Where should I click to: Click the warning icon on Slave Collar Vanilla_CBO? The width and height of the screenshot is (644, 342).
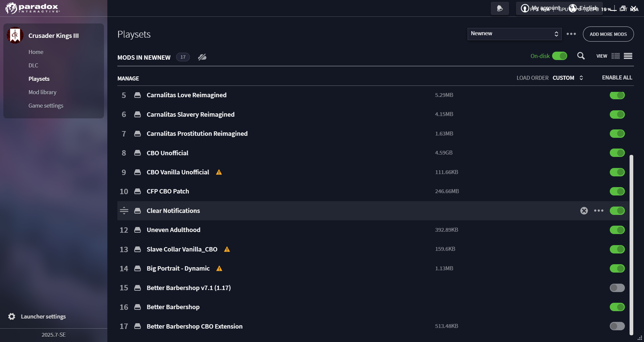click(227, 249)
